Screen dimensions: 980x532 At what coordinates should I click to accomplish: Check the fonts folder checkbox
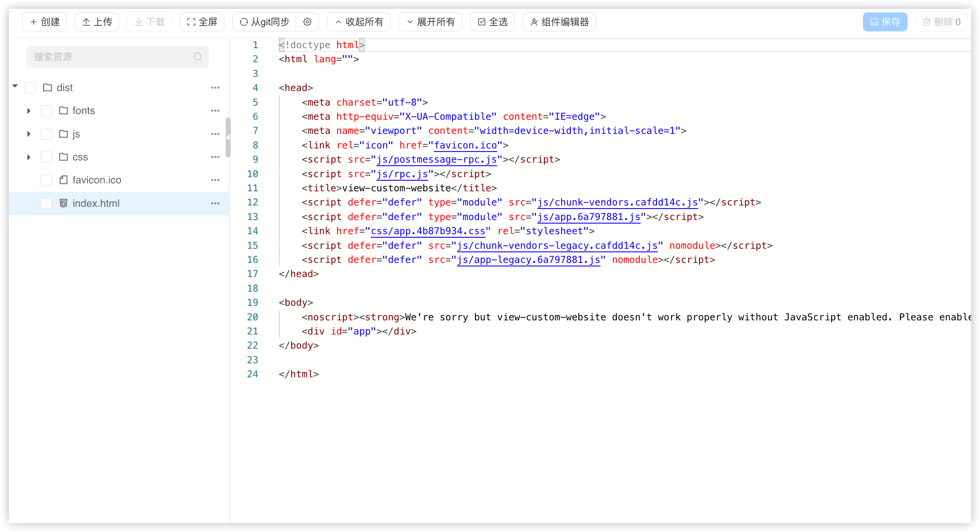click(46, 111)
